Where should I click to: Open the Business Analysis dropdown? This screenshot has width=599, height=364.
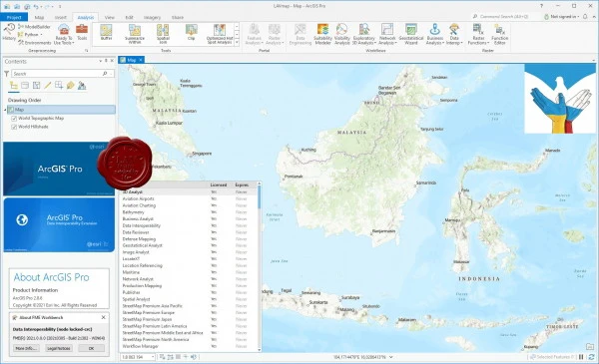click(434, 34)
